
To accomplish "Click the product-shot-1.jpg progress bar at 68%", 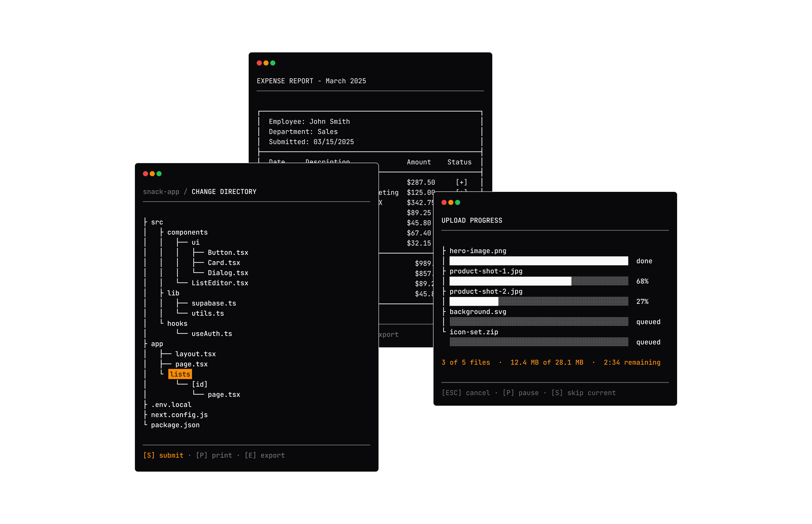I will (539, 281).
